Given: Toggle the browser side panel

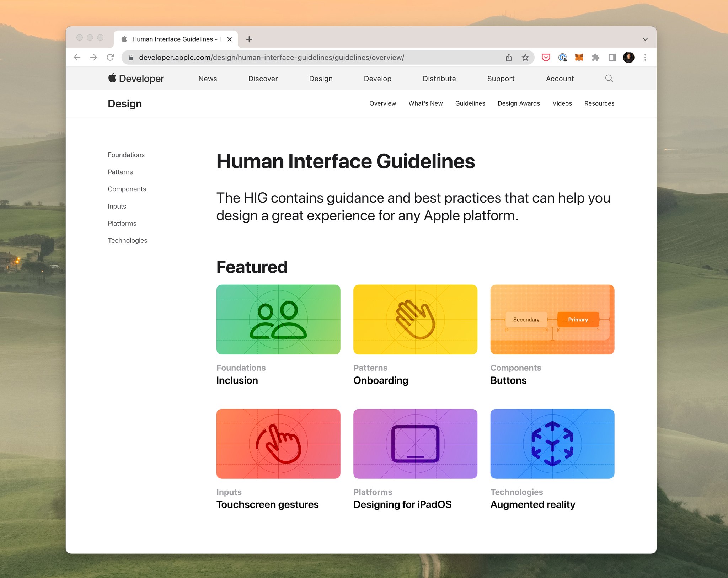Looking at the screenshot, I should [x=612, y=57].
